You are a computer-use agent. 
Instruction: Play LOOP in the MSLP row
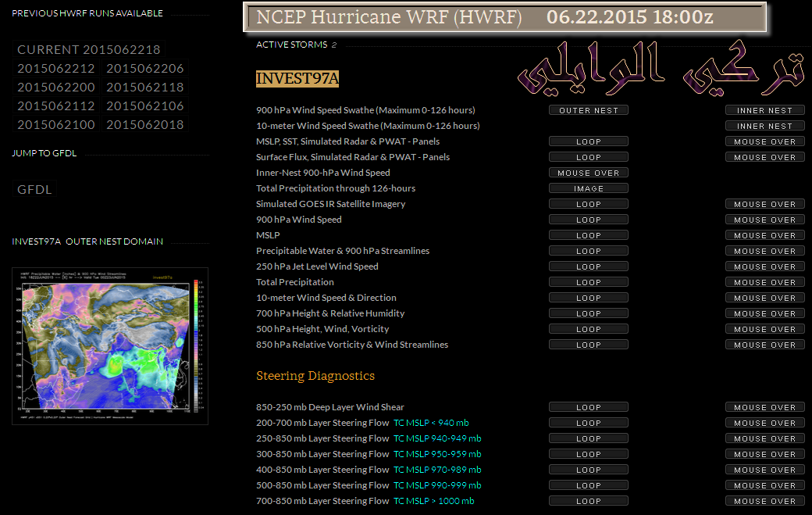(588, 235)
